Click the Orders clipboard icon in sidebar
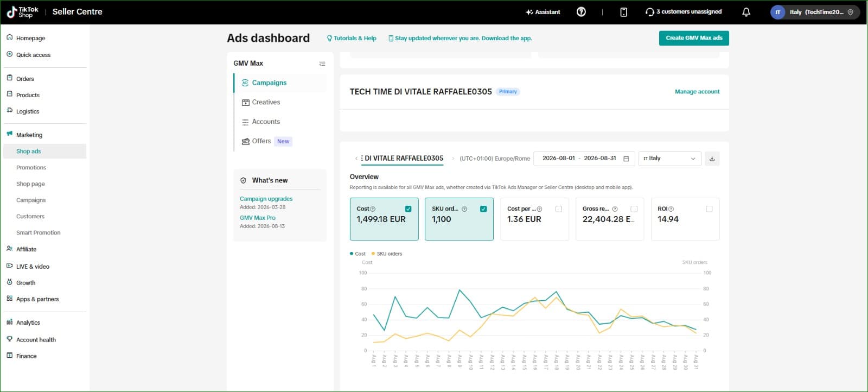 tap(10, 78)
